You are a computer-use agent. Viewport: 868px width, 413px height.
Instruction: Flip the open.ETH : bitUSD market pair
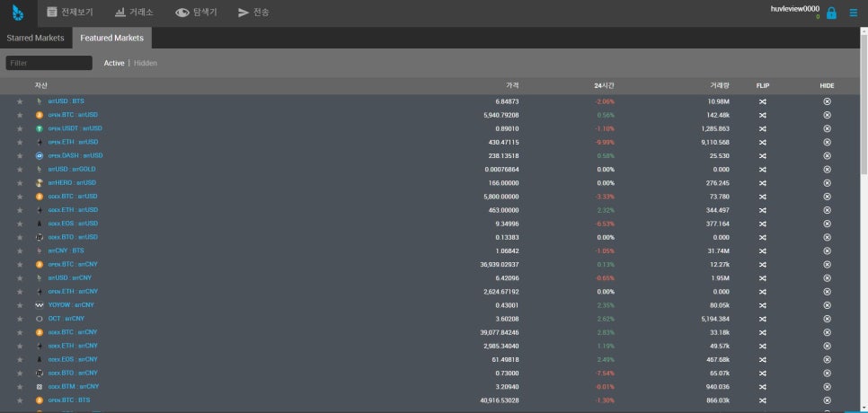pyautogui.click(x=762, y=142)
